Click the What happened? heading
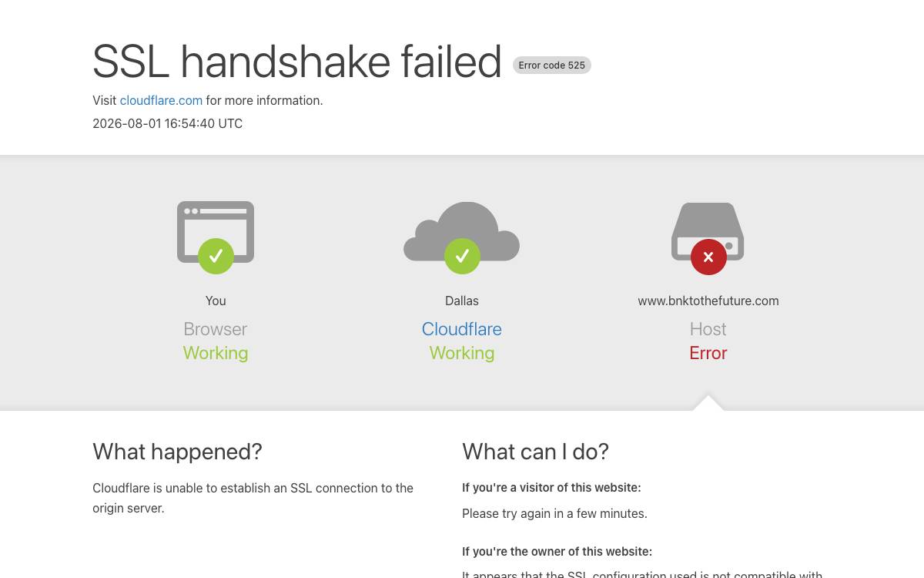 (177, 452)
